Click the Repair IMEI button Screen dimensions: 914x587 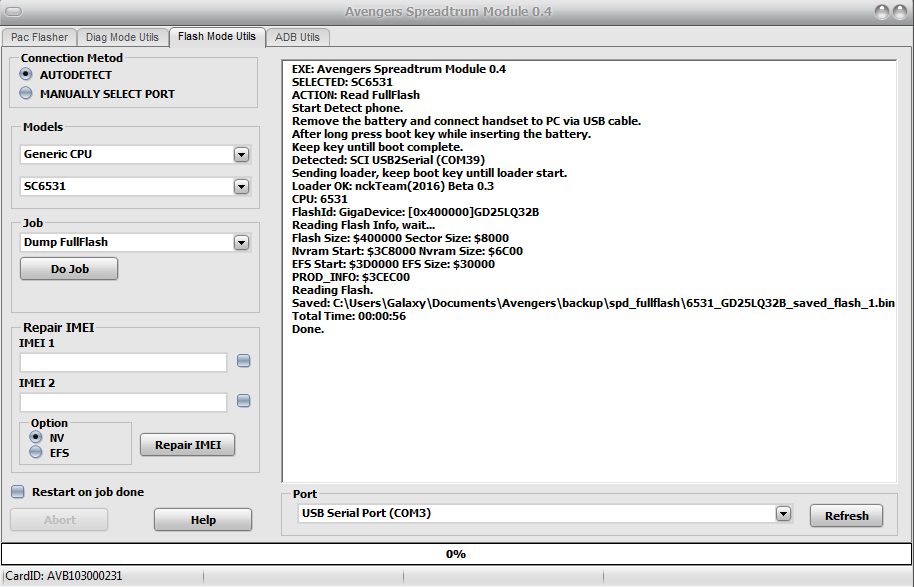point(188,445)
